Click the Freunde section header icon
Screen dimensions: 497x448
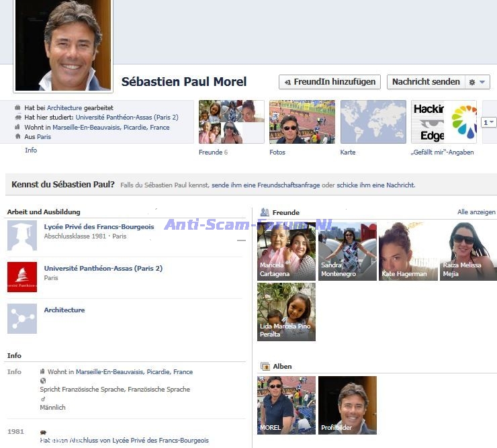(x=265, y=212)
